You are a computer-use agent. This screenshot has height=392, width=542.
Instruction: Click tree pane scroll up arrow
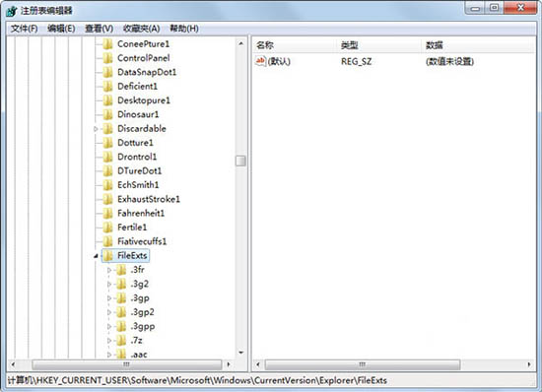[240, 43]
